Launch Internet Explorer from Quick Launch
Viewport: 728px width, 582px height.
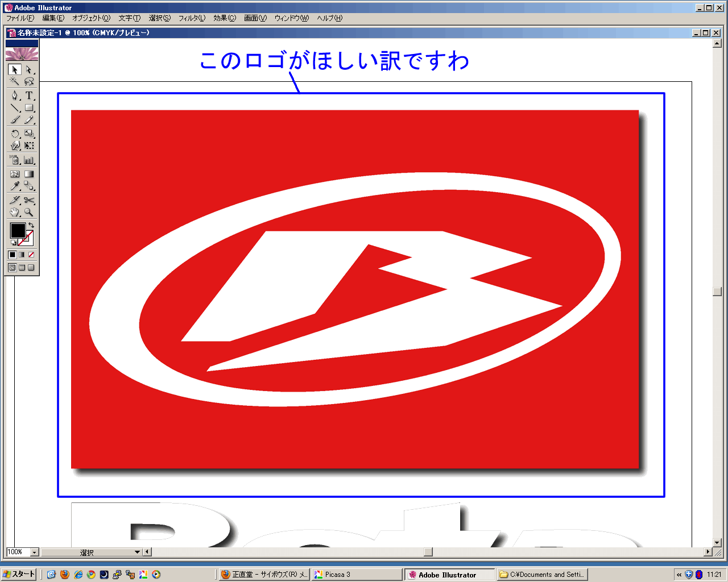pyautogui.click(x=78, y=575)
